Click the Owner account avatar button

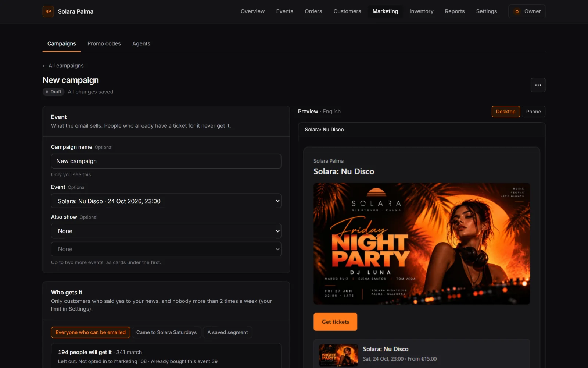pos(527,11)
